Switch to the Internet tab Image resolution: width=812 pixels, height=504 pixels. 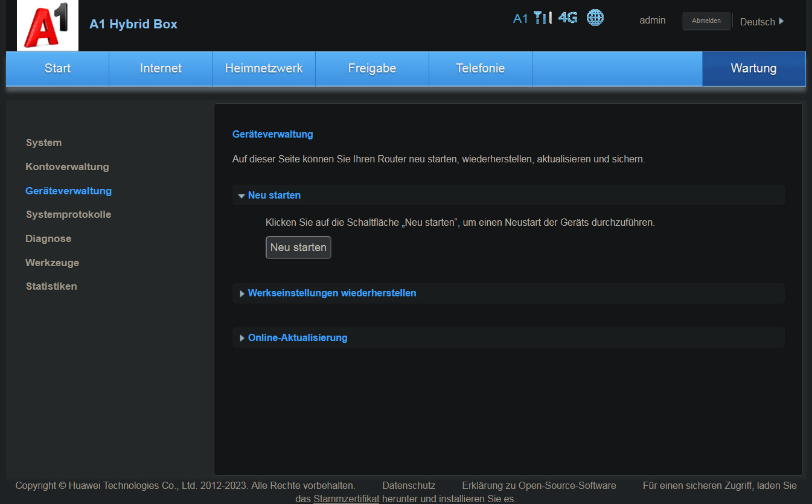[x=161, y=69]
